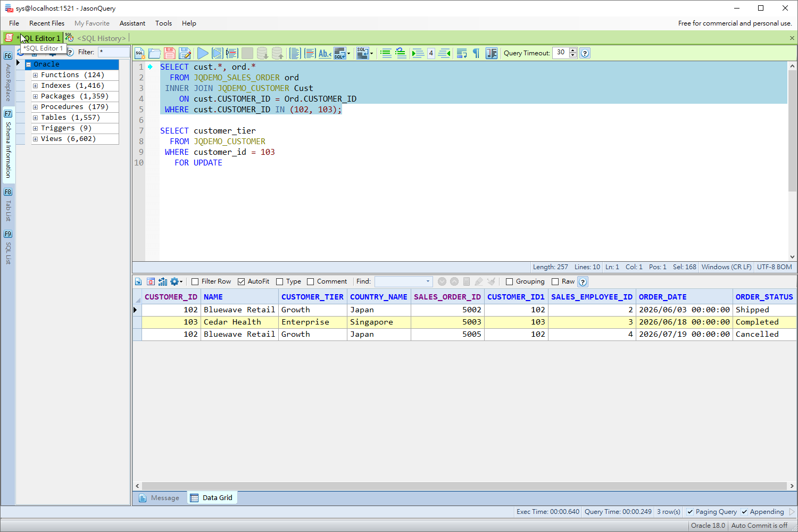The width and height of the screenshot is (798, 532).
Task: Click the F9 SQL List sidebar icon
Action: (x=8, y=234)
